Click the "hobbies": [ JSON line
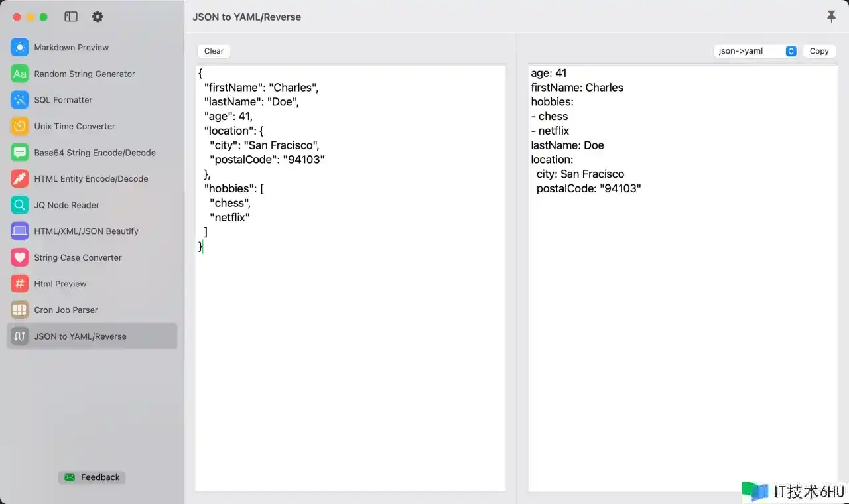This screenshot has width=849, height=504. (x=234, y=188)
